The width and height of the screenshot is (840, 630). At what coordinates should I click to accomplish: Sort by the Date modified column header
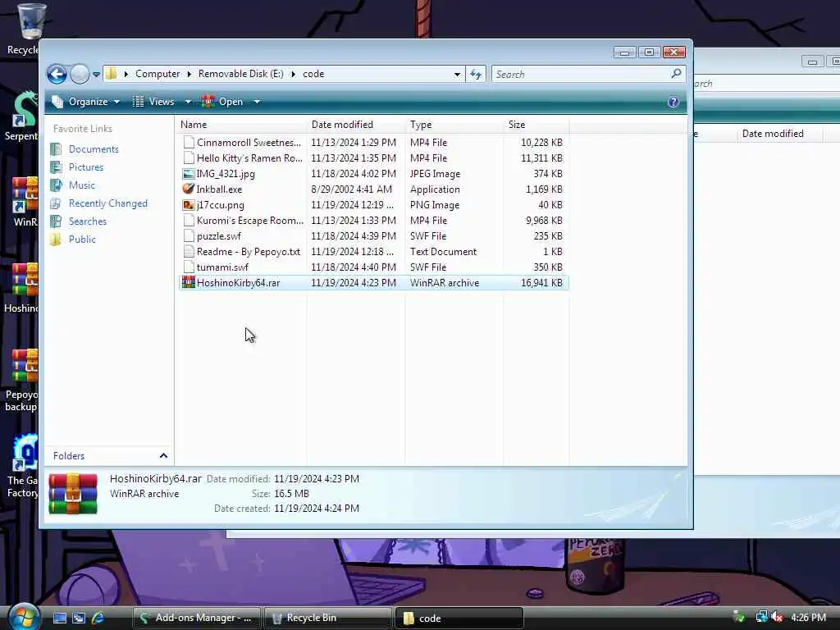pos(356,125)
